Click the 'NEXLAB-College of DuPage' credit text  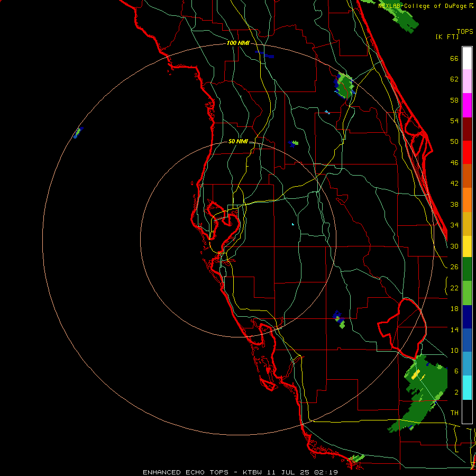[x=422, y=6]
